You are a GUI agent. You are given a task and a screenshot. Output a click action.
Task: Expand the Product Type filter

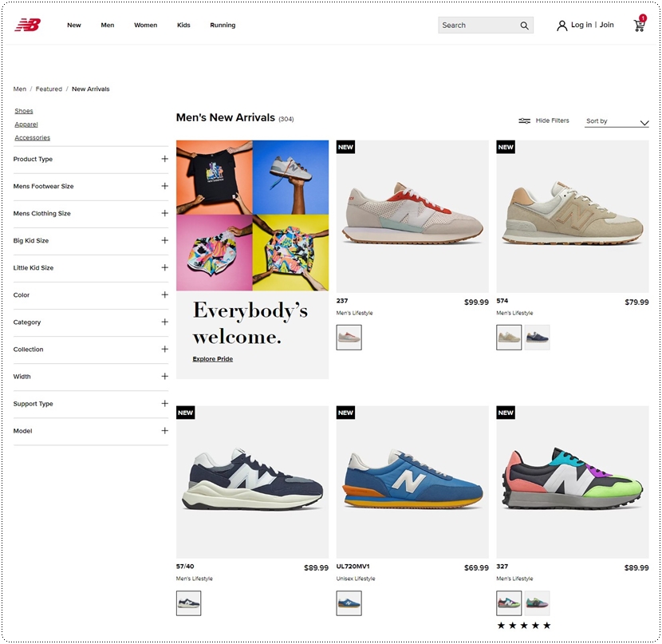coord(91,160)
